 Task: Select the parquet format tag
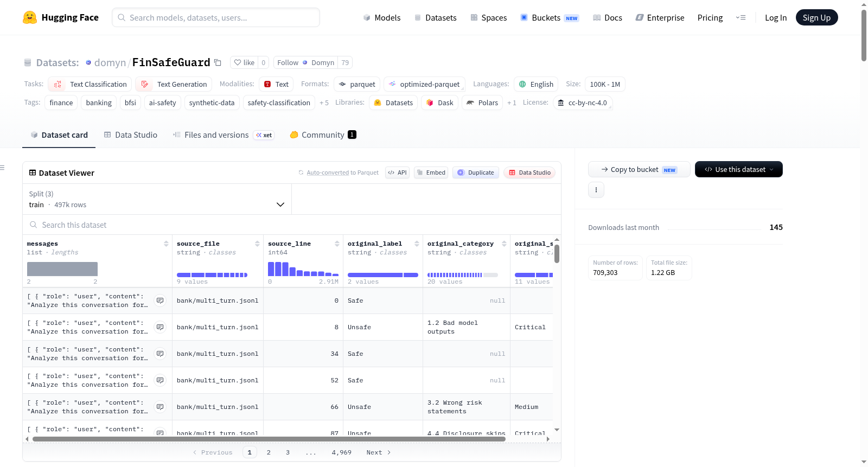point(357,84)
